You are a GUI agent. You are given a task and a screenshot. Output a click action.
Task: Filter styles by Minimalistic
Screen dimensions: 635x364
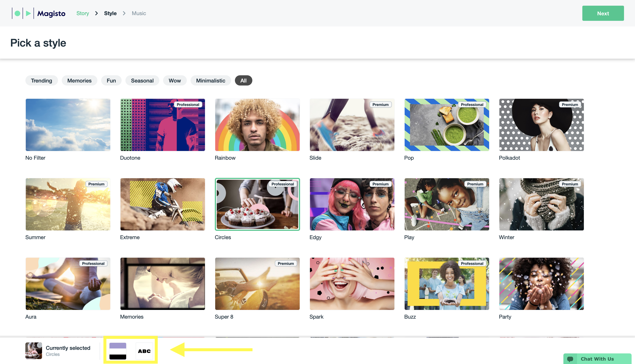coord(211,81)
